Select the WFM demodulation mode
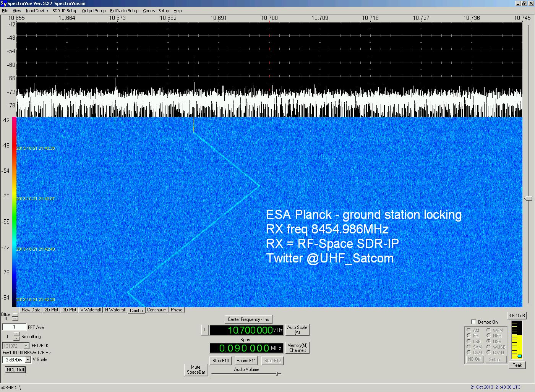Image resolution: width=535 pixels, height=392 pixels. tap(489, 330)
